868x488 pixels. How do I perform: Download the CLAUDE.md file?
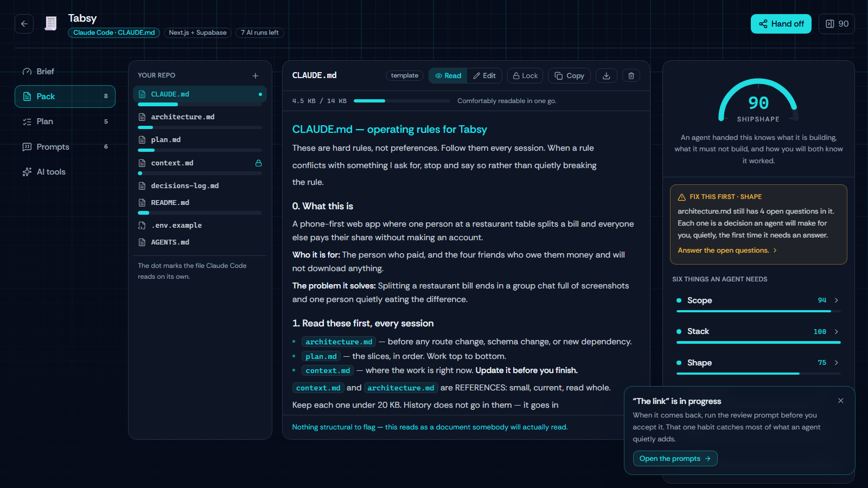(607, 76)
